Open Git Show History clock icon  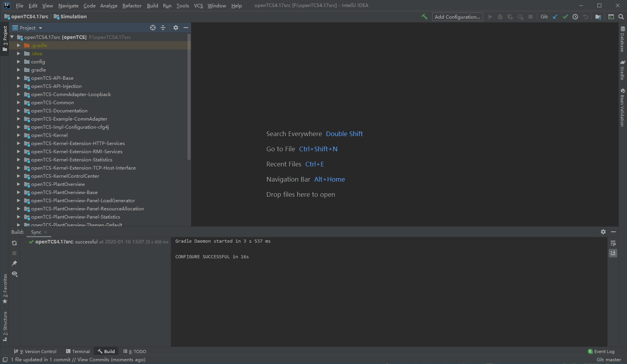575,17
